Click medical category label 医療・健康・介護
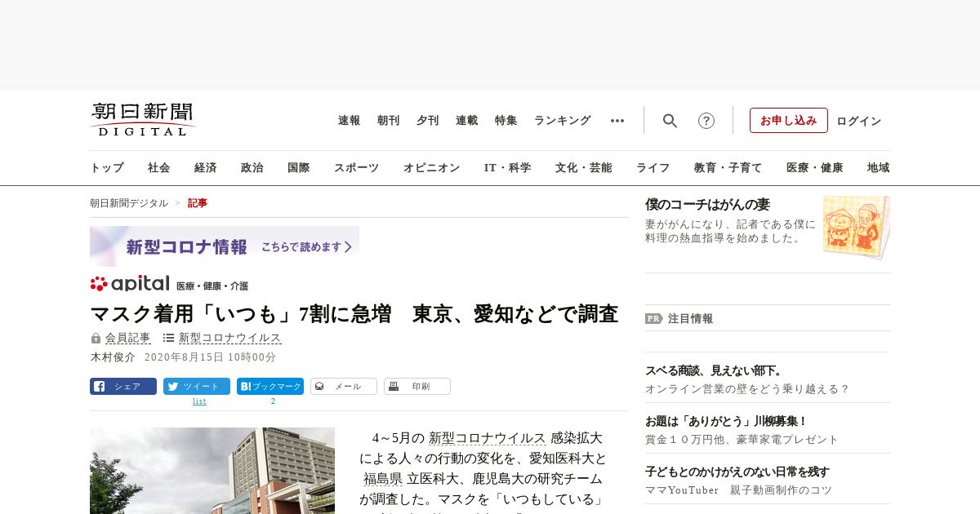The width and height of the screenshot is (980, 514). click(x=212, y=286)
